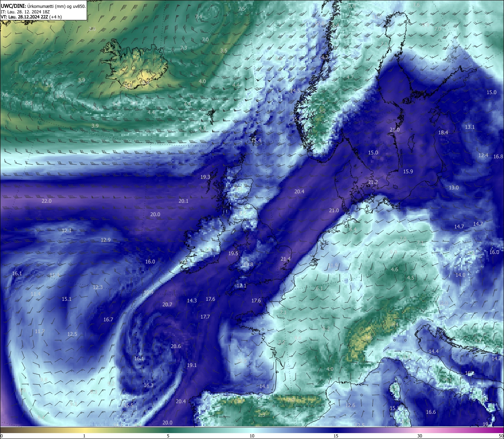Click the '19.1' value in the Bay of Biscay
504x439 pixels.
coord(192,365)
